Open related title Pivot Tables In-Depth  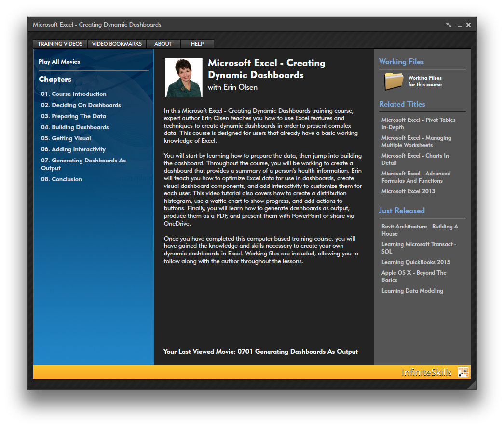[x=418, y=123]
